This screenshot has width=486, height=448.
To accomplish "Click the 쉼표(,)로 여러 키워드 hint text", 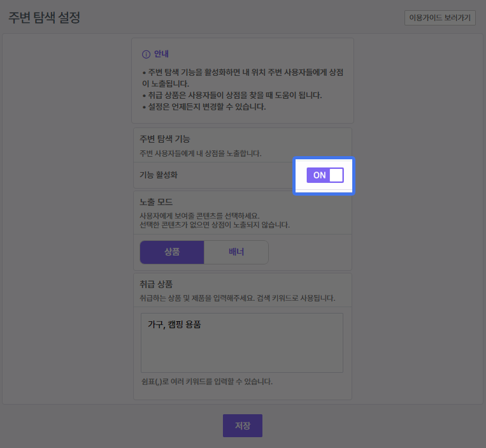I will (206, 382).
